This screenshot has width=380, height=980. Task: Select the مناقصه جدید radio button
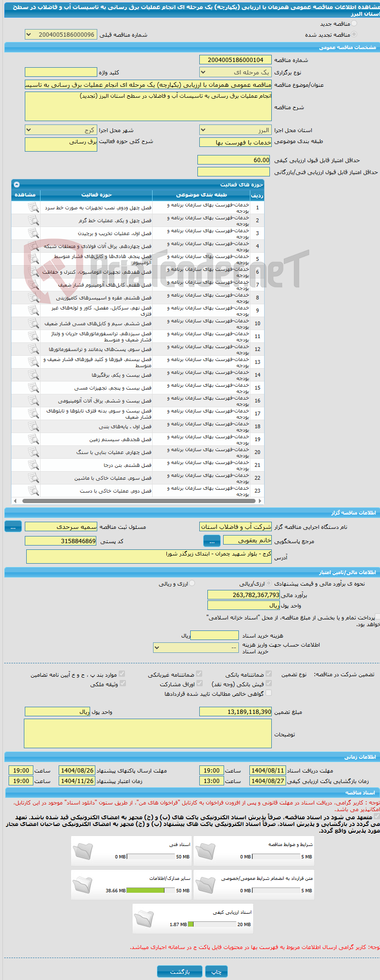[x=354, y=23]
